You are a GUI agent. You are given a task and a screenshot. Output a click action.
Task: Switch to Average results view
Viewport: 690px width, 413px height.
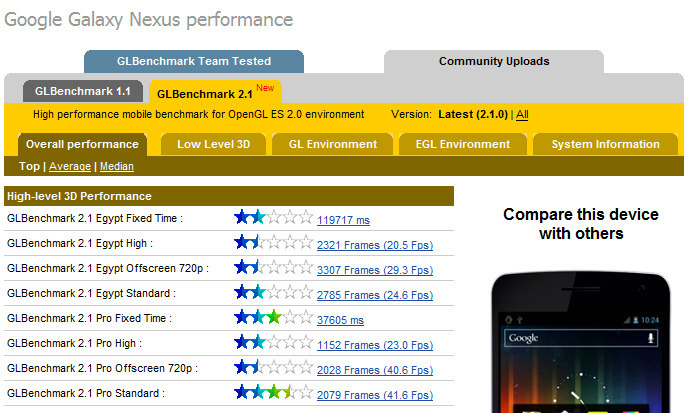click(x=70, y=166)
